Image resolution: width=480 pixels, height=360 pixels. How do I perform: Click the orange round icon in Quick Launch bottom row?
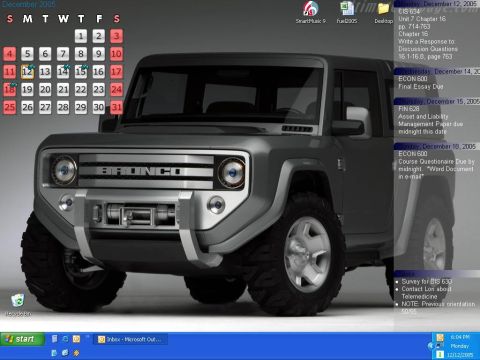(76, 353)
